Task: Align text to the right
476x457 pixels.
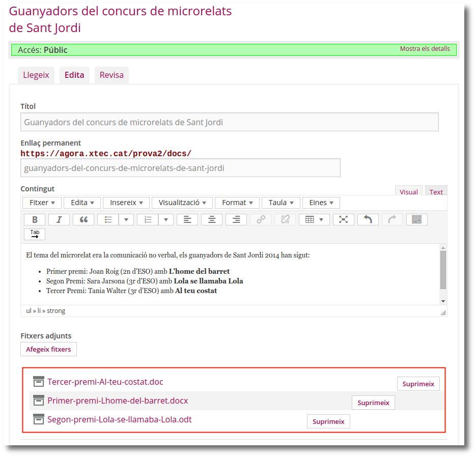Action: 236,219
